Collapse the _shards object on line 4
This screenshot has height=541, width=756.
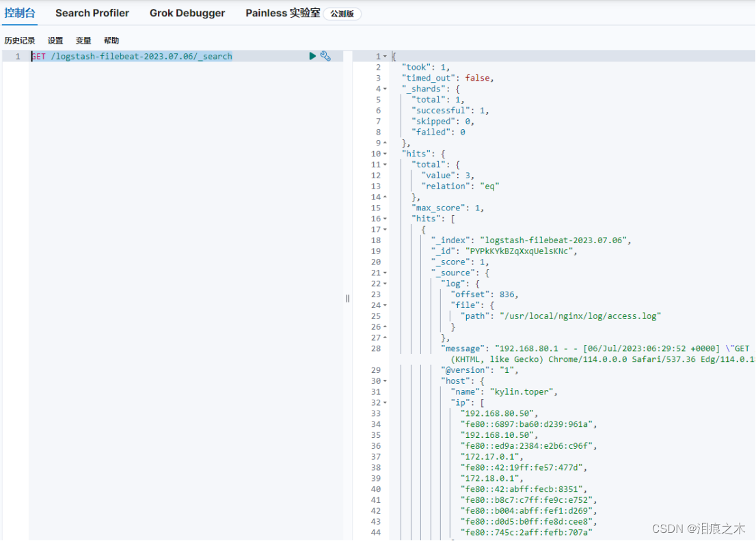(385, 88)
